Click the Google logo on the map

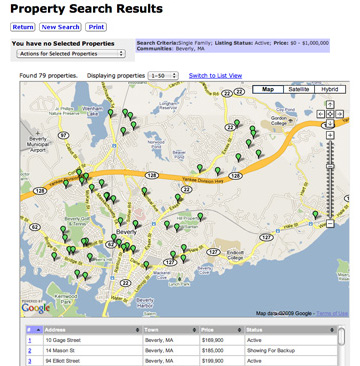[36, 307]
